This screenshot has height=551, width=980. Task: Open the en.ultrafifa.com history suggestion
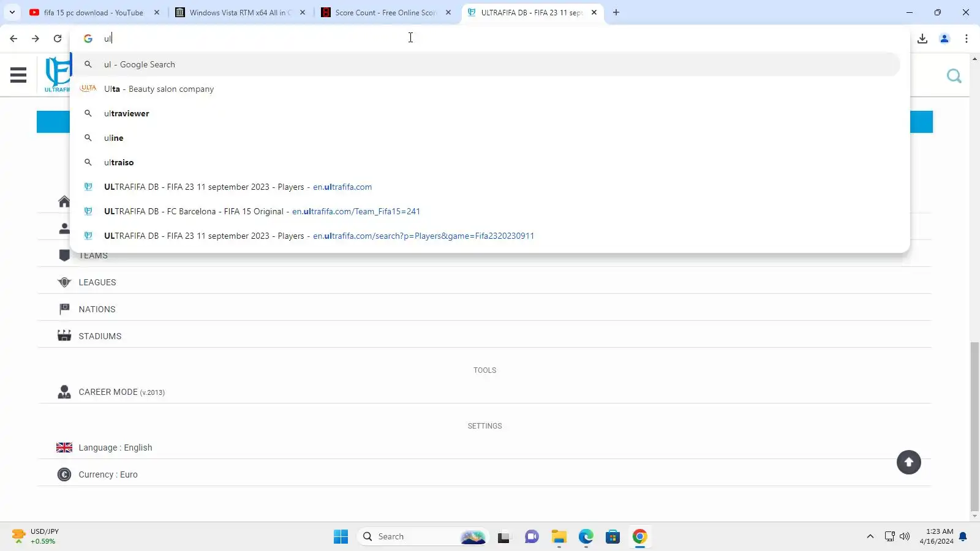[x=485, y=187]
